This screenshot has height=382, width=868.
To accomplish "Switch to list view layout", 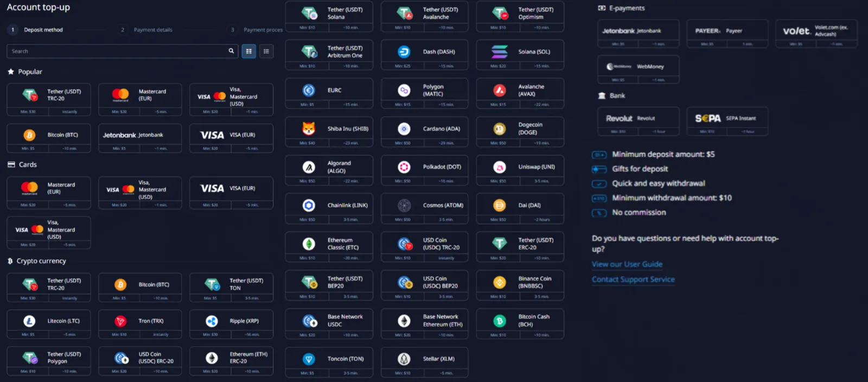I will click(x=266, y=51).
